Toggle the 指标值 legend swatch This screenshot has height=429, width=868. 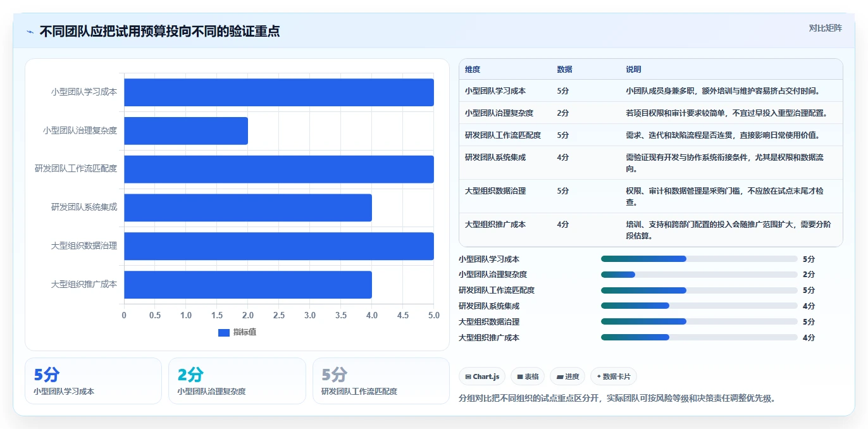coord(223,332)
